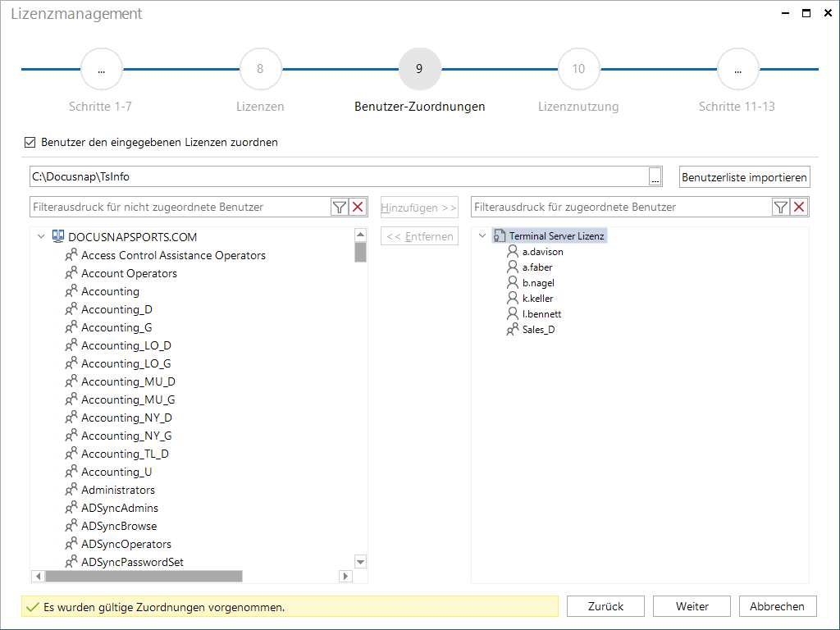
Task: Click group icon beside Accounting_U
Action: [x=71, y=472]
